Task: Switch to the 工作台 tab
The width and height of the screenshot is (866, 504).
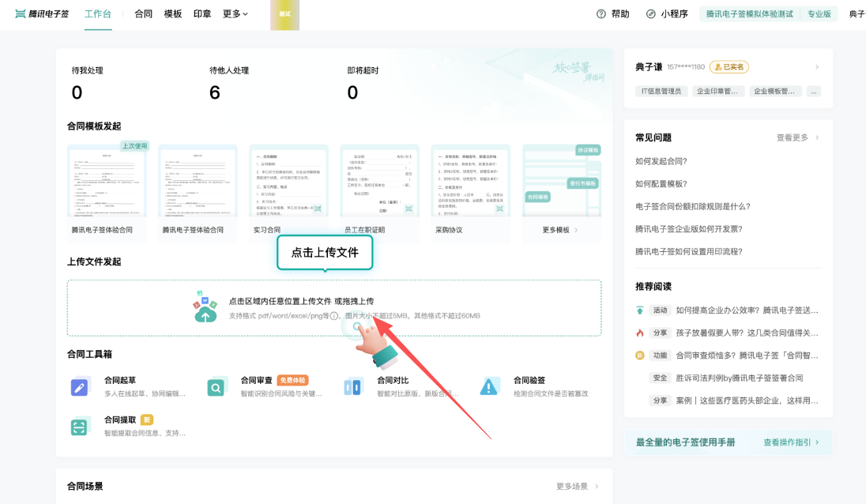Action: pyautogui.click(x=98, y=13)
